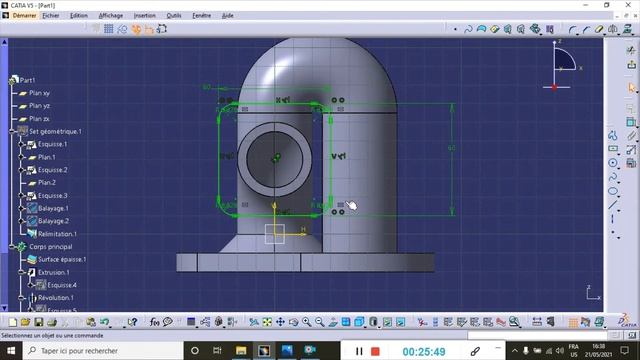Open the Insertion menu
Image resolution: width=640 pixels, height=360 pixels.
click(x=144, y=16)
